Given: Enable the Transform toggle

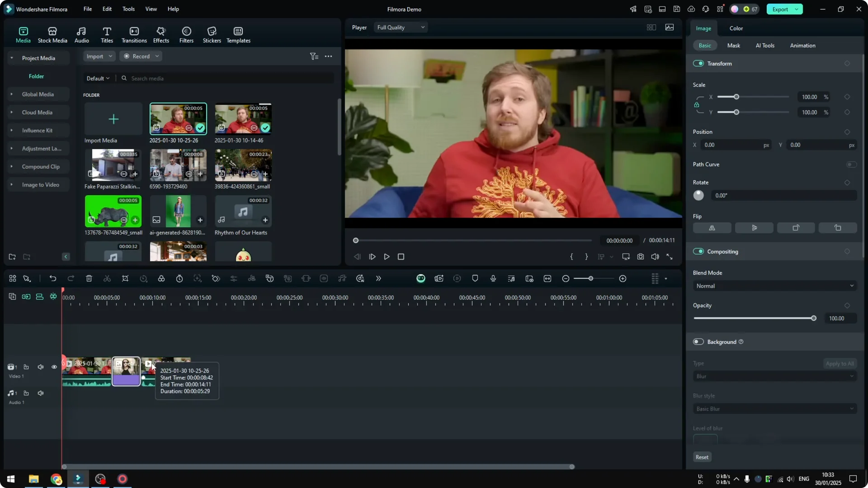Looking at the screenshot, I should (x=699, y=63).
